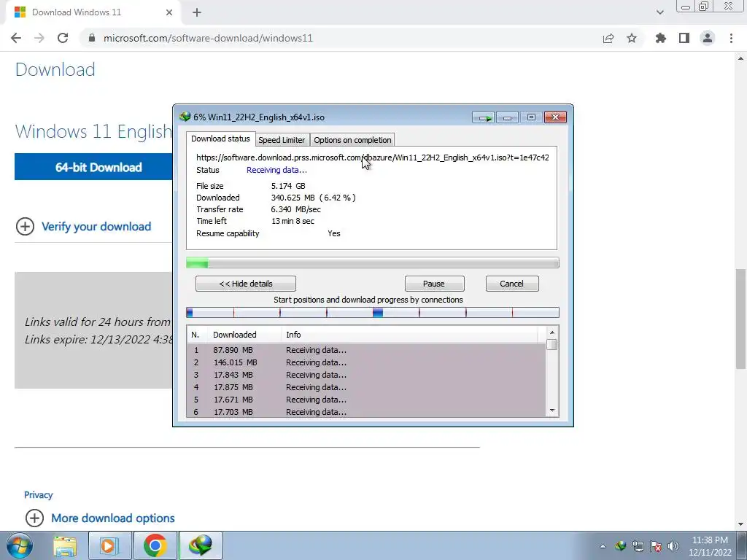The image size is (747, 560).
Task: Select connection row 17.875 MB
Action: click(x=366, y=387)
